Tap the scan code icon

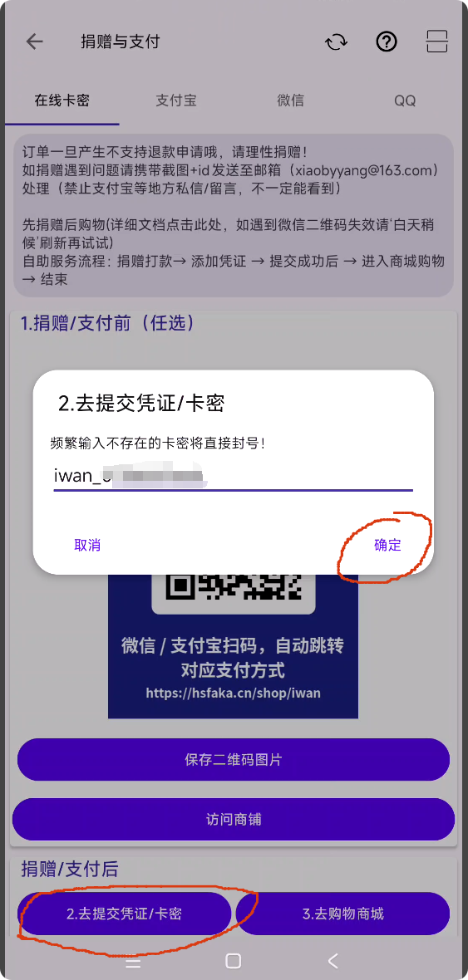tap(436, 42)
